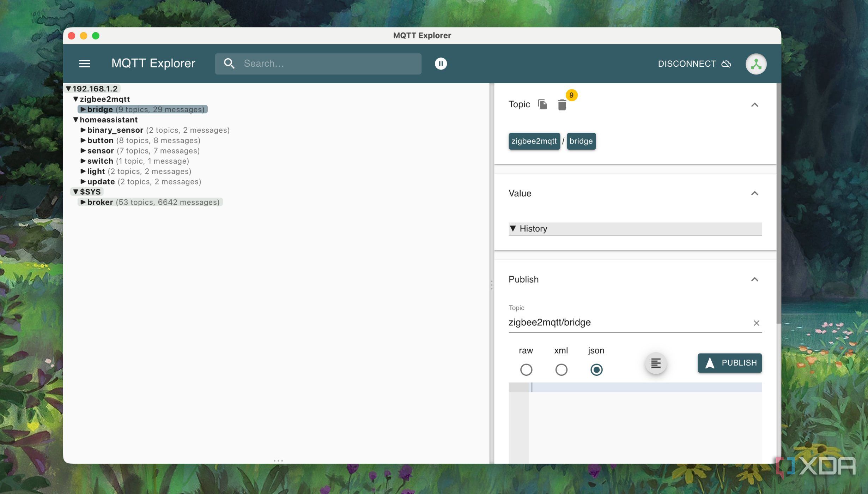Viewport: 868px width, 494px height.
Task: Open the hamburger menu
Action: click(x=85, y=64)
